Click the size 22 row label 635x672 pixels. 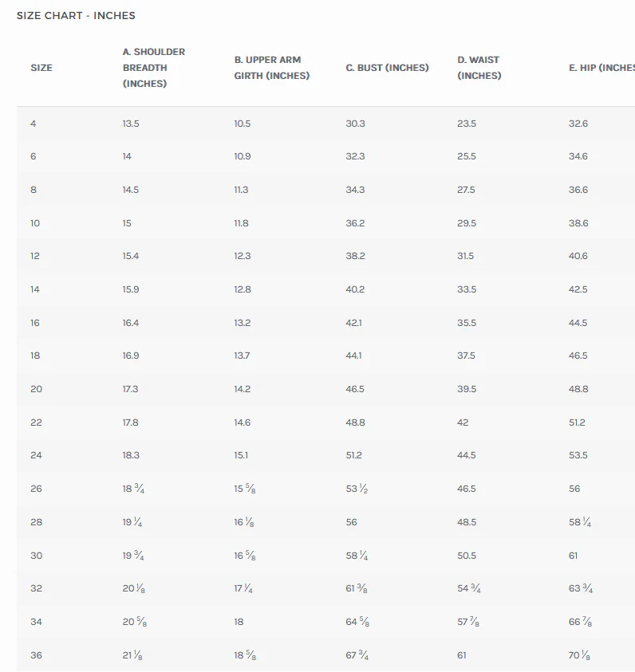[36, 422]
